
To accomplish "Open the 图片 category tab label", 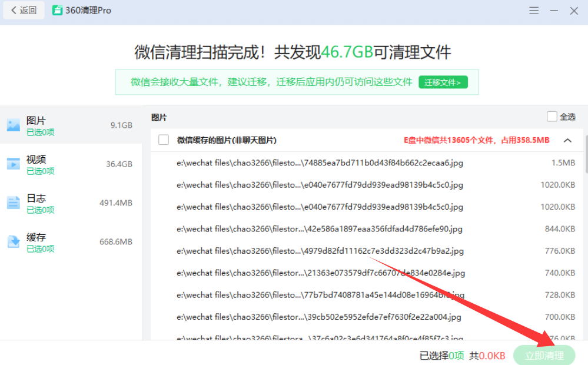I will pyautogui.click(x=36, y=121).
